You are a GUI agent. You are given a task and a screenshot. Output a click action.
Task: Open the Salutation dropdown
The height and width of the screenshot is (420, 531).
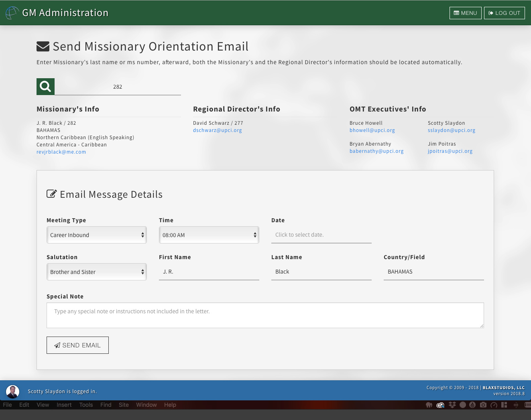(x=96, y=272)
